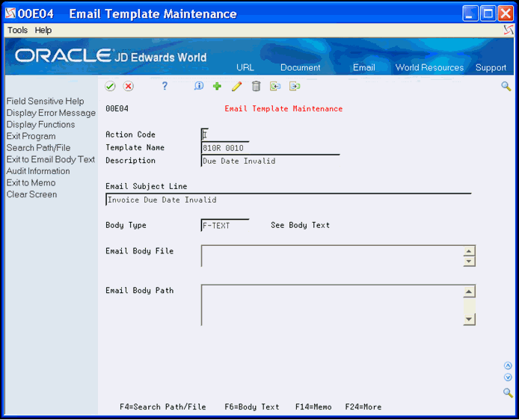Select Display Functions link
The image size is (519, 420).
(x=40, y=124)
